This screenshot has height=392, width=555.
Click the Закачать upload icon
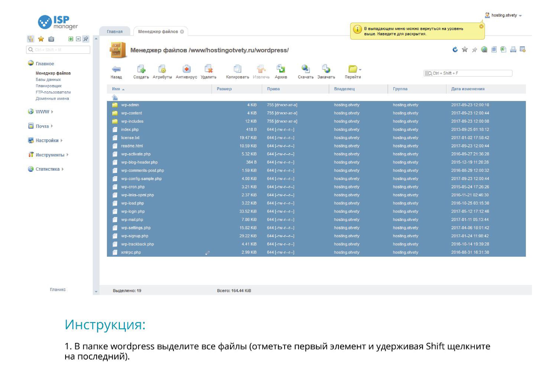click(326, 69)
